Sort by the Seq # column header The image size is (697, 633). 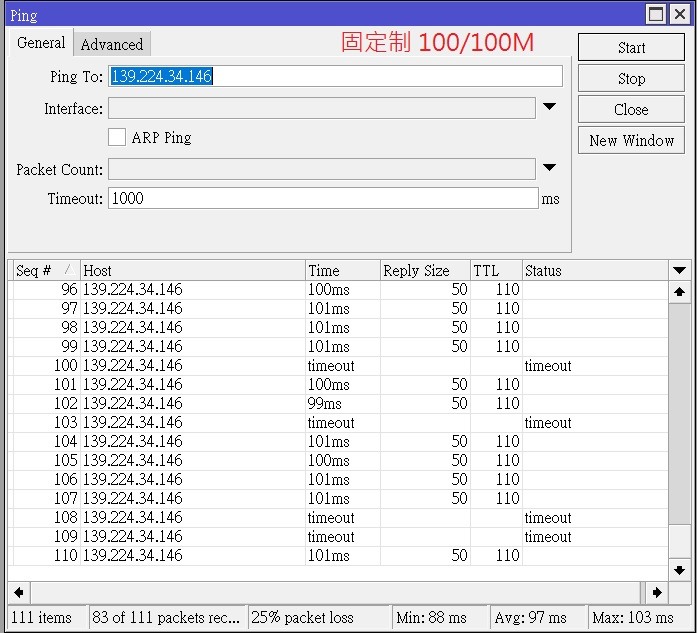pyautogui.click(x=46, y=270)
